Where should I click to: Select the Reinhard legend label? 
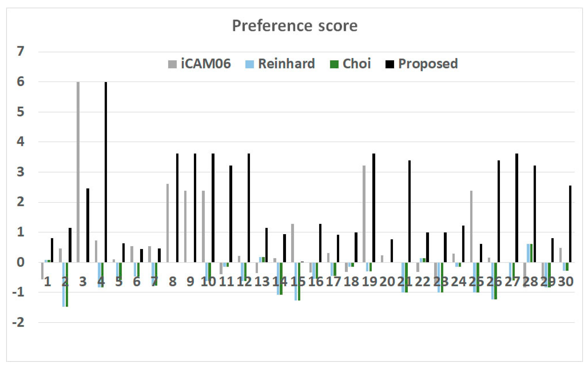pos(286,64)
